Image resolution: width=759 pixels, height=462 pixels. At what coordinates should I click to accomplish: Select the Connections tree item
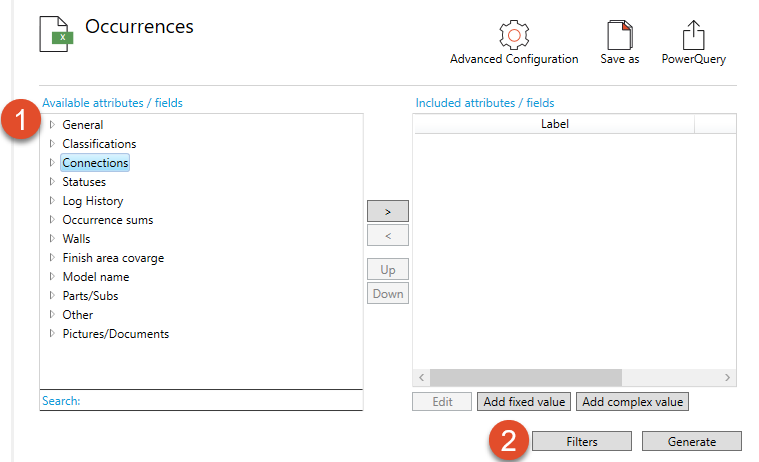[95, 163]
